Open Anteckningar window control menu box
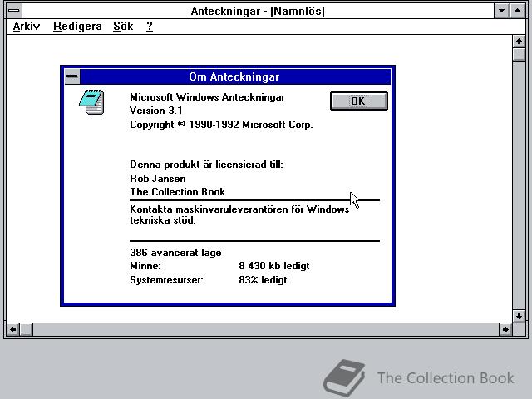Viewport: 532px width, 399px height. 14,11
